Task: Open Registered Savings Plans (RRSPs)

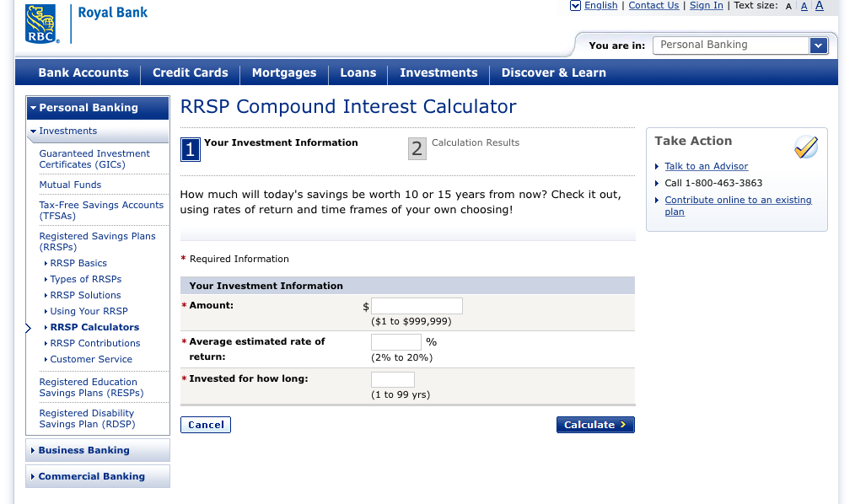Action: (98, 241)
